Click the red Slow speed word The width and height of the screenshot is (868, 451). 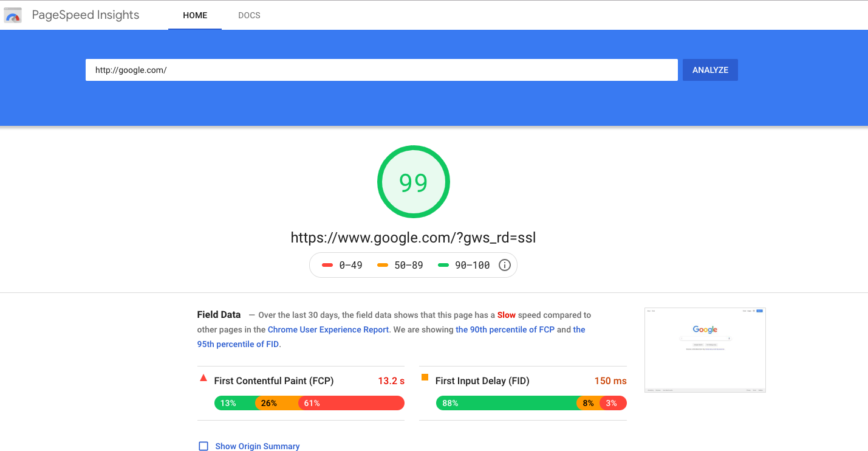coord(507,315)
